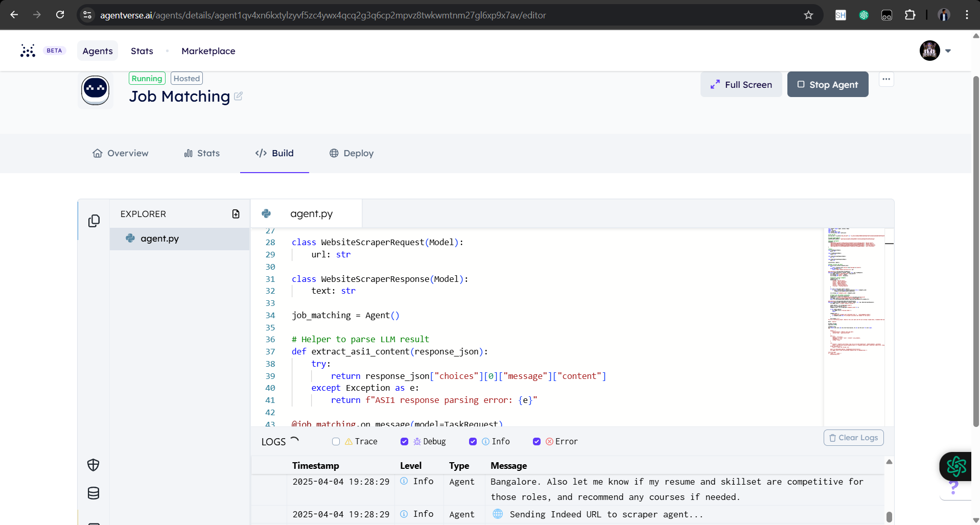Screen dimensions: 980x525
Task: Edit the Job Matching agent name
Action: (238, 96)
